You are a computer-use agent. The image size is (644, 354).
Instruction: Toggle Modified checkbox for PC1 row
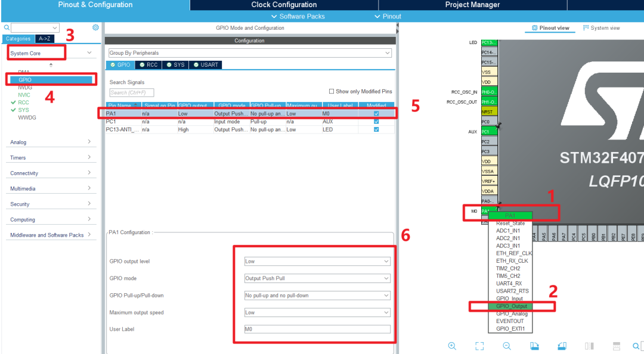click(x=376, y=122)
